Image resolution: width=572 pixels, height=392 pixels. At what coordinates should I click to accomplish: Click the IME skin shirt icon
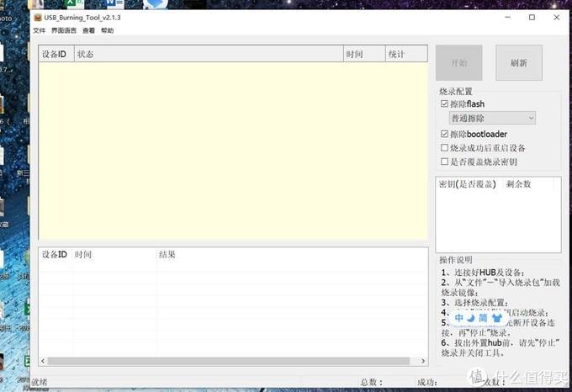pos(496,319)
